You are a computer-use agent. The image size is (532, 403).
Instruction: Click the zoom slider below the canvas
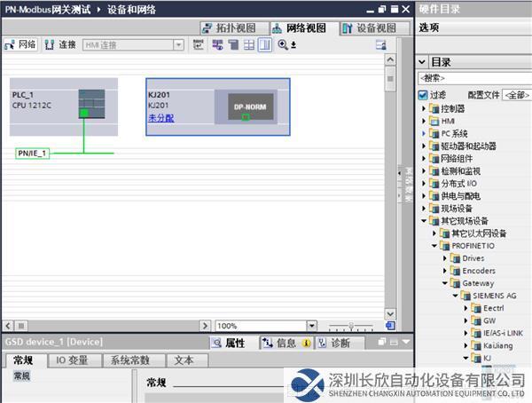coord(352,326)
